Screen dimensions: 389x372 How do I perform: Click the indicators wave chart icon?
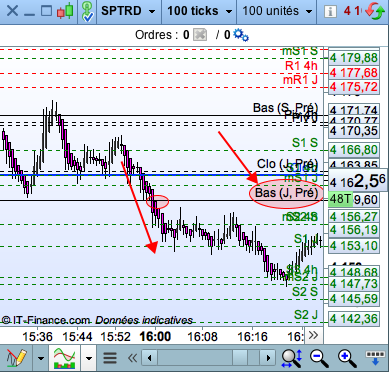point(65,358)
